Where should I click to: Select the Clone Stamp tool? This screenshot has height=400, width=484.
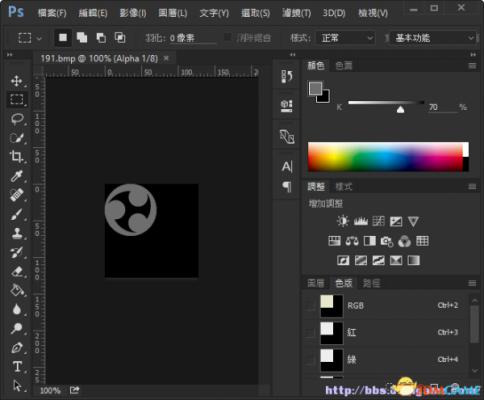tap(17, 233)
